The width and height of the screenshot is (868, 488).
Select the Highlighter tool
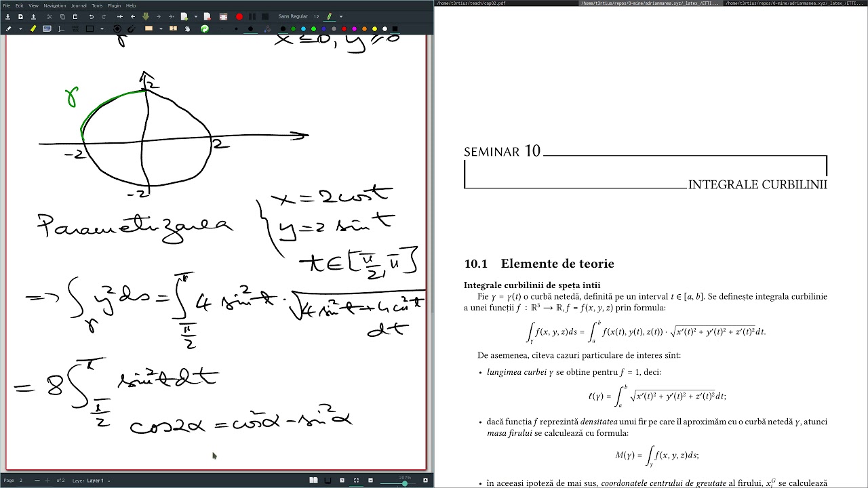[x=33, y=28]
